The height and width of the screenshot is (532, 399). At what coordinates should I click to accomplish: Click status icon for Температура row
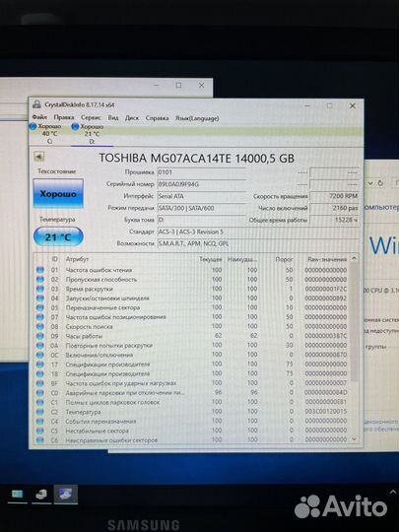pyautogui.click(x=40, y=412)
